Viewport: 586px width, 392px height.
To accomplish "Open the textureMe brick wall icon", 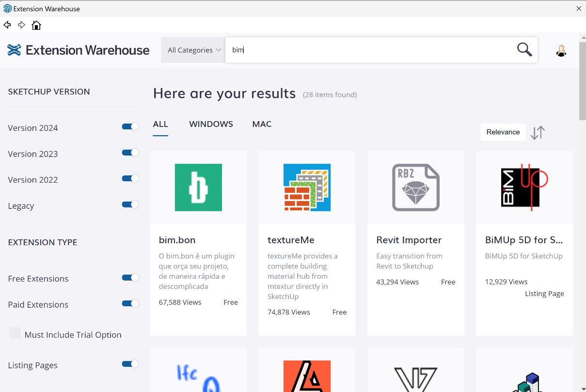I will pos(307,188).
